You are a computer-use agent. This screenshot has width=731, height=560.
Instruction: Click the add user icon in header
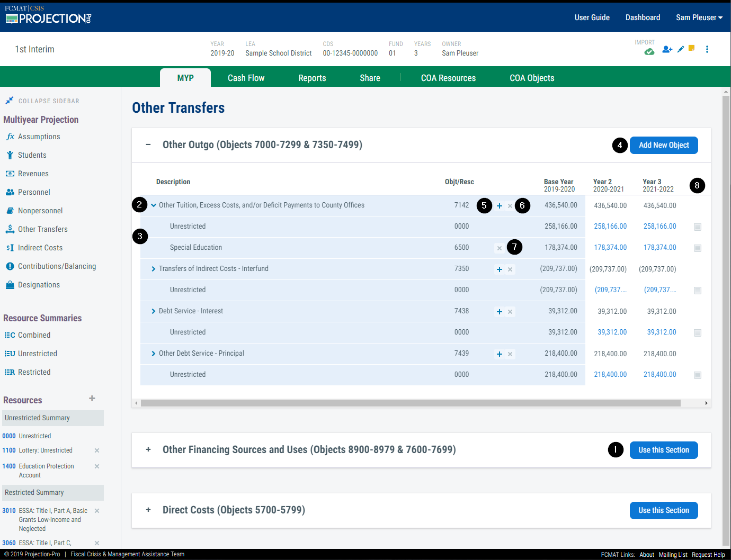click(667, 49)
